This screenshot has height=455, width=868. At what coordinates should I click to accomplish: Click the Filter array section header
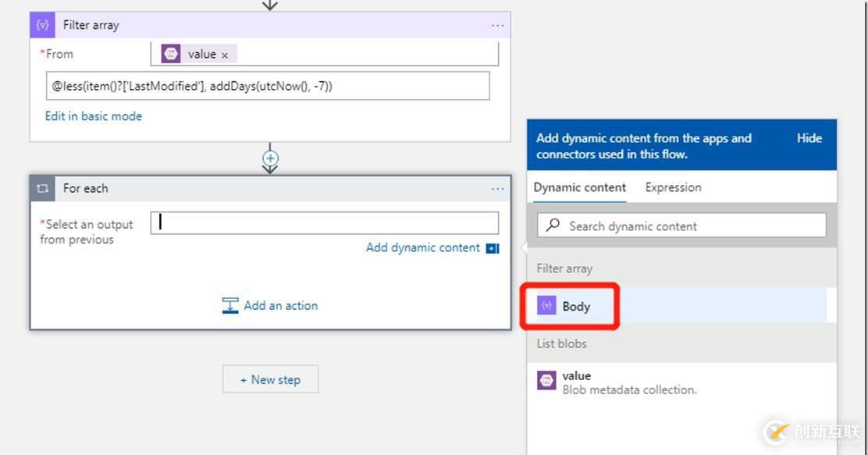[x=682, y=268]
